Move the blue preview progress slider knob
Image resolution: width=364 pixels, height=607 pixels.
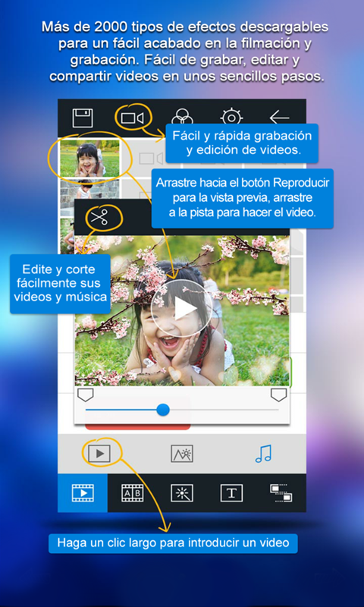tap(163, 410)
